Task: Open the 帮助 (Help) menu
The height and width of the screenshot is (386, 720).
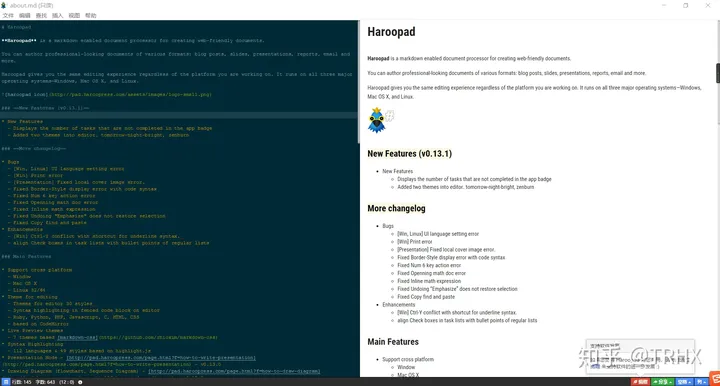Action: (90, 16)
